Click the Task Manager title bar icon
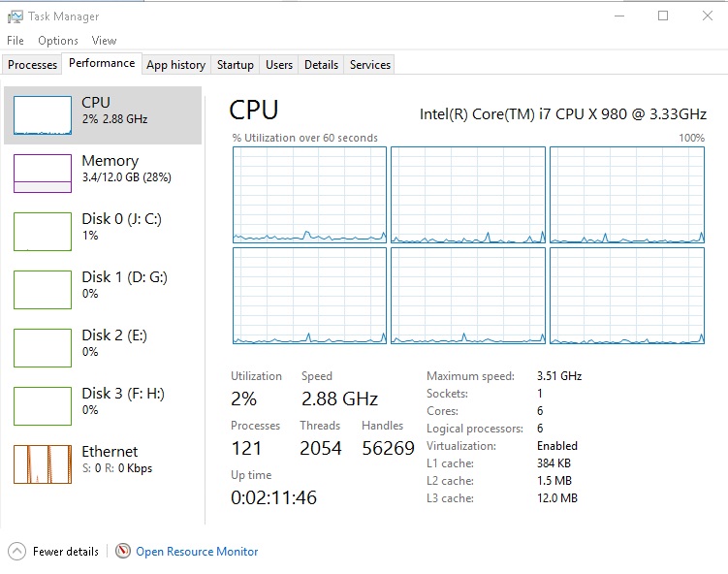The width and height of the screenshot is (728, 574). pyautogui.click(x=15, y=16)
